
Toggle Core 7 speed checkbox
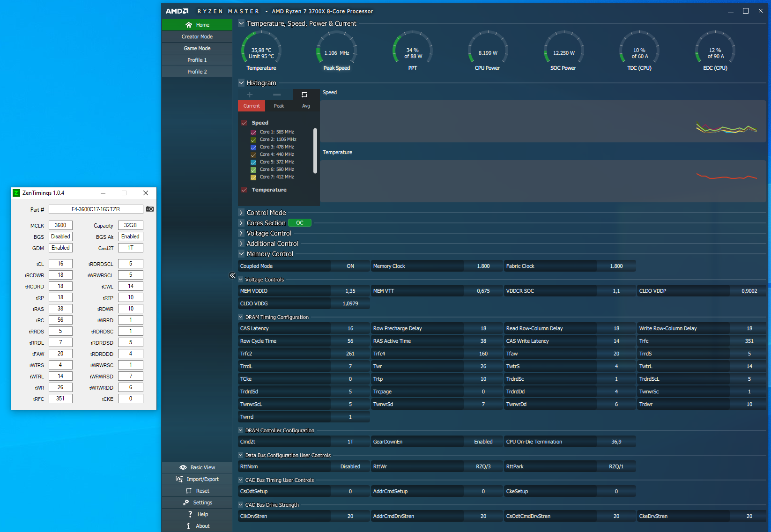pyautogui.click(x=253, y=177)
